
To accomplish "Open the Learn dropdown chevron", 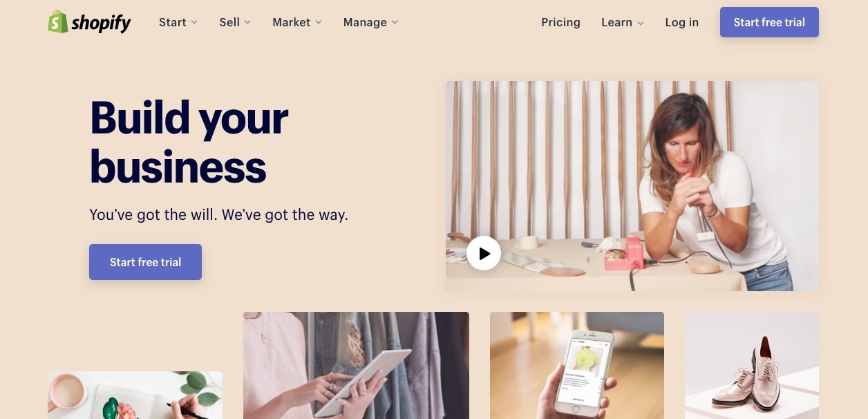I will coord(641,23).
